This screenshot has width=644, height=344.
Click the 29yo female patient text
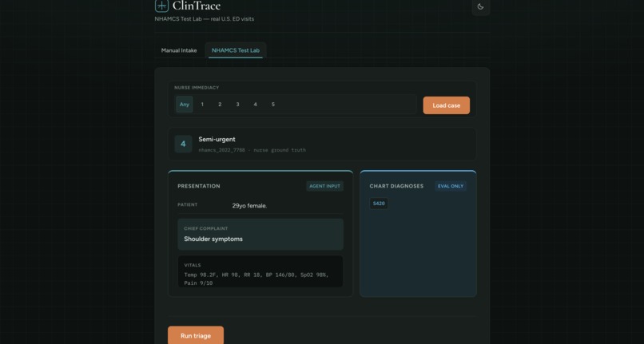(250, 206)
